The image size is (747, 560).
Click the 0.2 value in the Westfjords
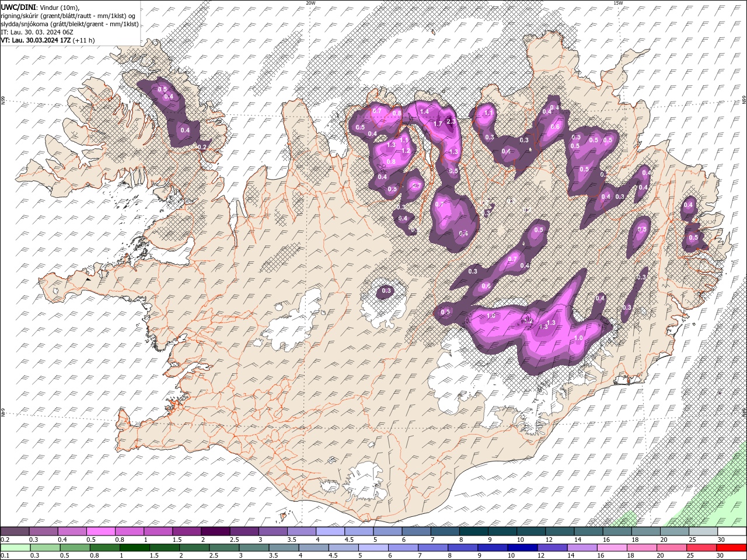[x=203, y=147]
